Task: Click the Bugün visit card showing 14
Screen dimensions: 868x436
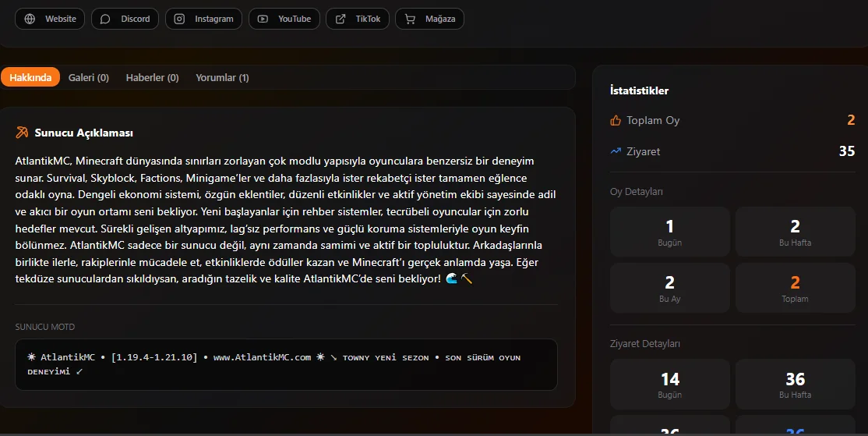Action: point(670,385)
